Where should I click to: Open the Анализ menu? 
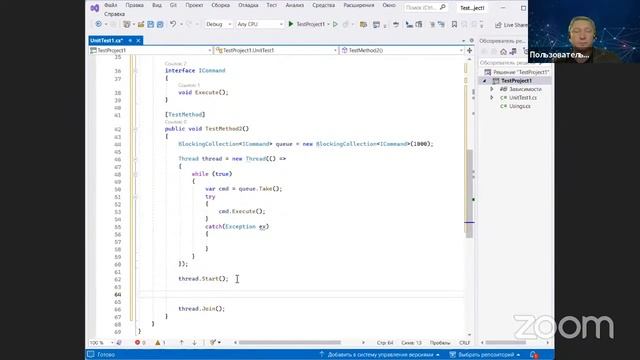(x=295, y=5)
